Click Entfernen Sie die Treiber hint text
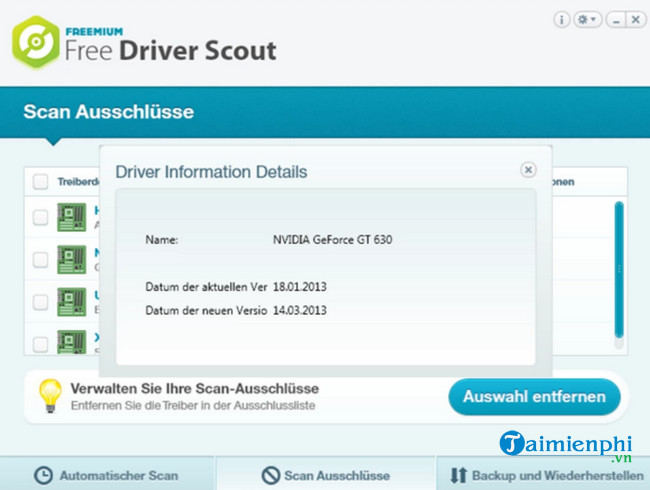This screenshot has width=650, height=490. [193, 405]
